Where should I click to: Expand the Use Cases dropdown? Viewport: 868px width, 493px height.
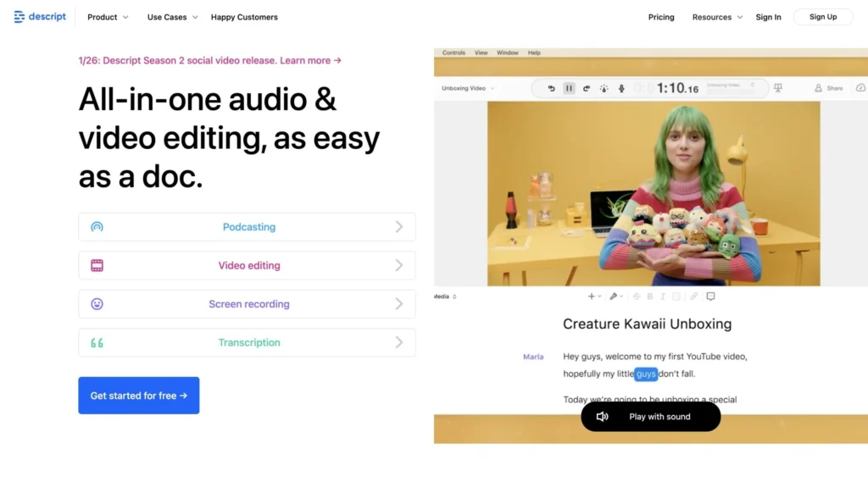tap(172, 17)
